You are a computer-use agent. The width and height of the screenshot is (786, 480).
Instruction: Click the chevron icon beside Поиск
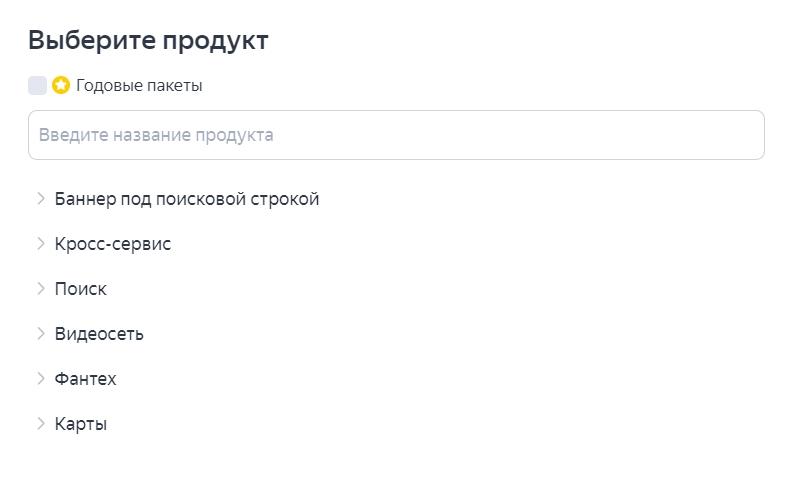(41, 288)
